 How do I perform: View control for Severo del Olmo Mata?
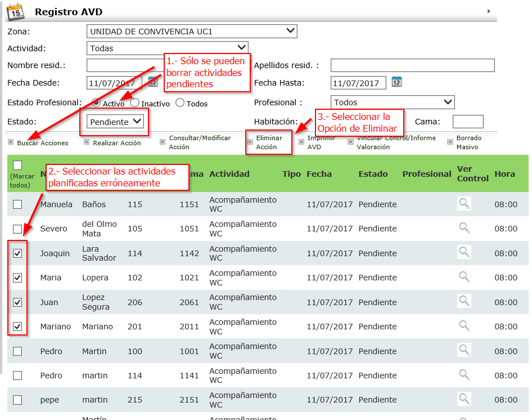(464, 228)
